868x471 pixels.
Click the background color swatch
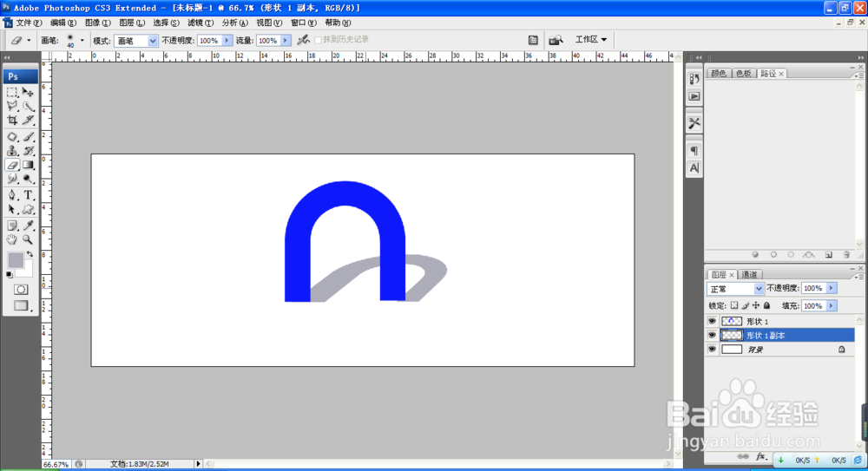coord(25,271)
